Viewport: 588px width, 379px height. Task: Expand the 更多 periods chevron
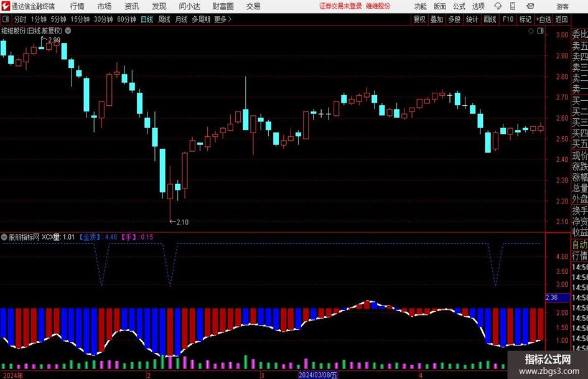click(230, 19)
